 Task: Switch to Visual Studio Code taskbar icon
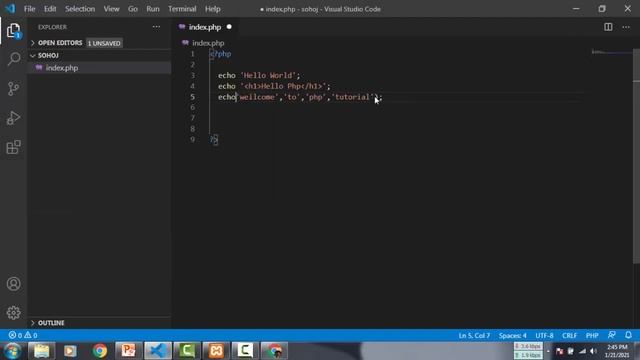tap(158, 351)
